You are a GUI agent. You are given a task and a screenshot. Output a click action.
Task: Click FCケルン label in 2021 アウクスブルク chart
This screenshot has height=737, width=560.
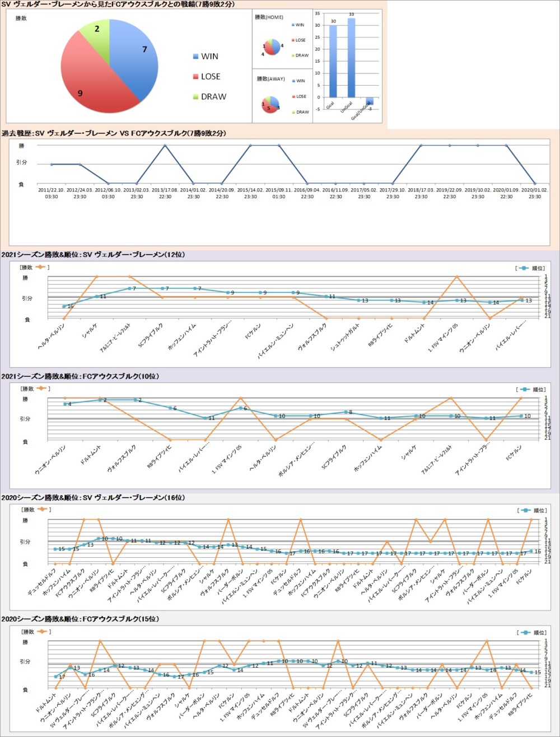[515, 453]
